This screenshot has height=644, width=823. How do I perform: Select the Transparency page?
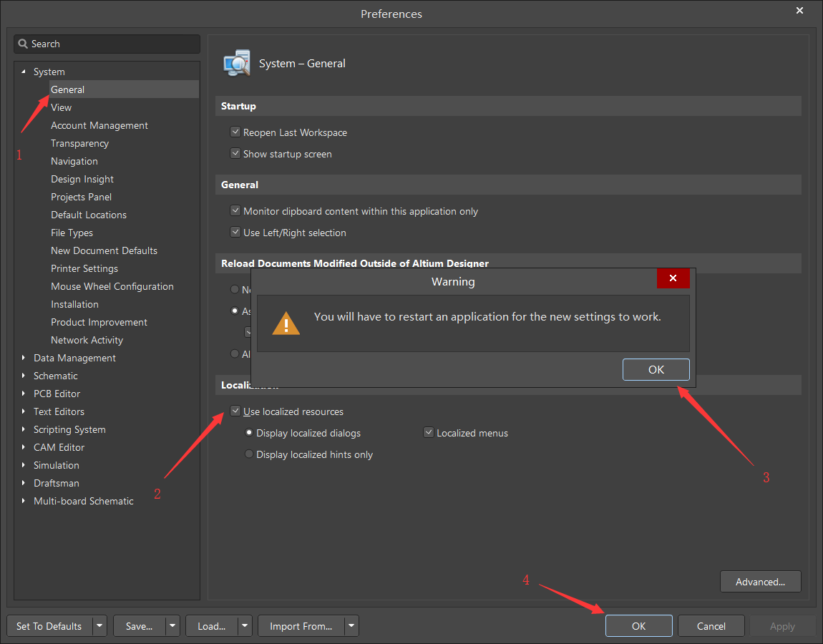point(79,143)
